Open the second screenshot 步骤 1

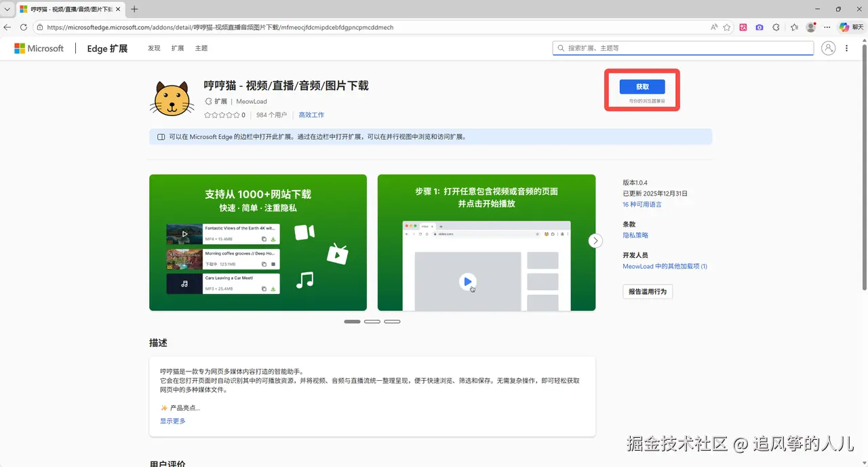tap(486, 242)
